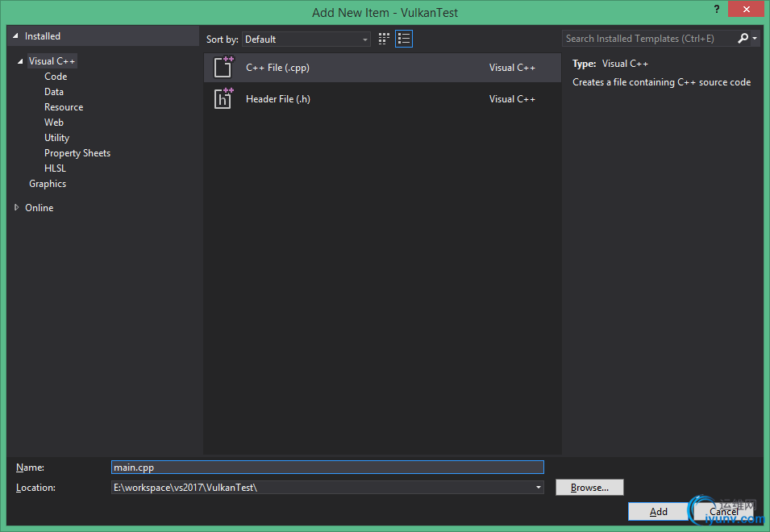Click the Location path field
Screen dimensions: 770x532
click(323, 488)
